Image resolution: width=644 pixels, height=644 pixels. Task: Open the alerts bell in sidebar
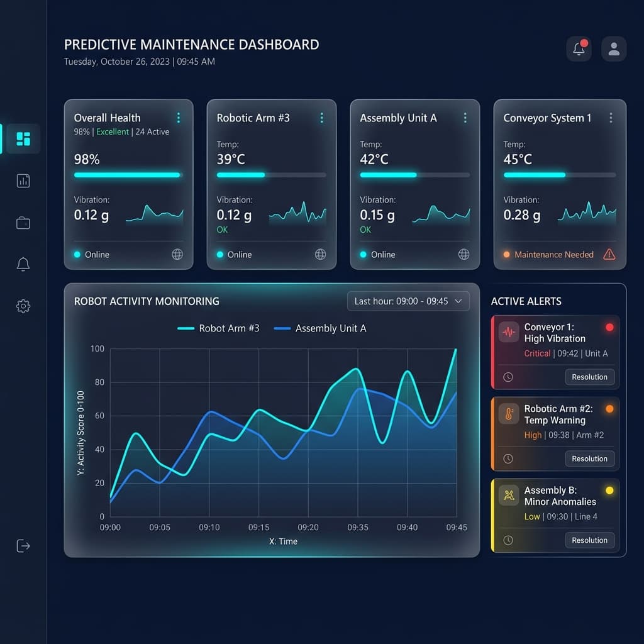point(23,264)
